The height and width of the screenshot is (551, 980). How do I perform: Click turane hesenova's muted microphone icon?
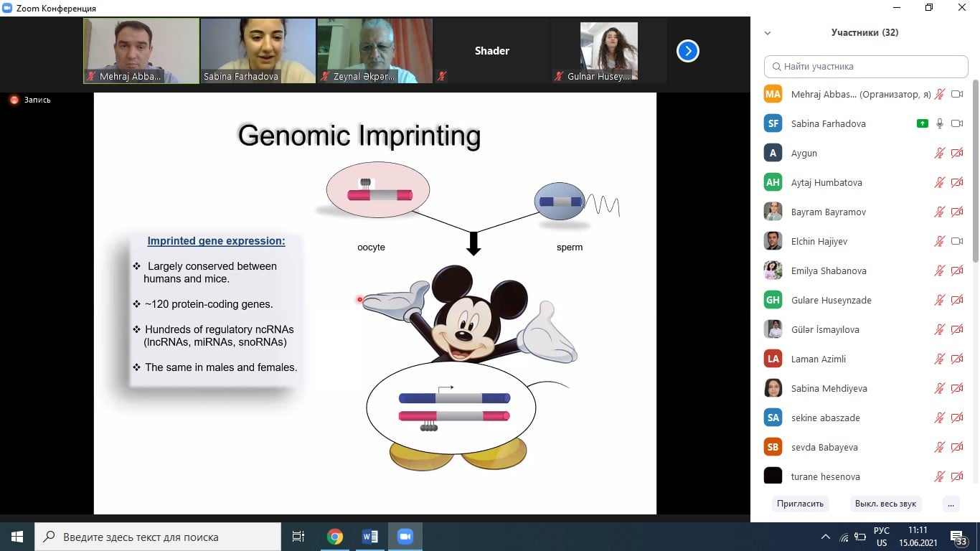(x=940, y=476)
